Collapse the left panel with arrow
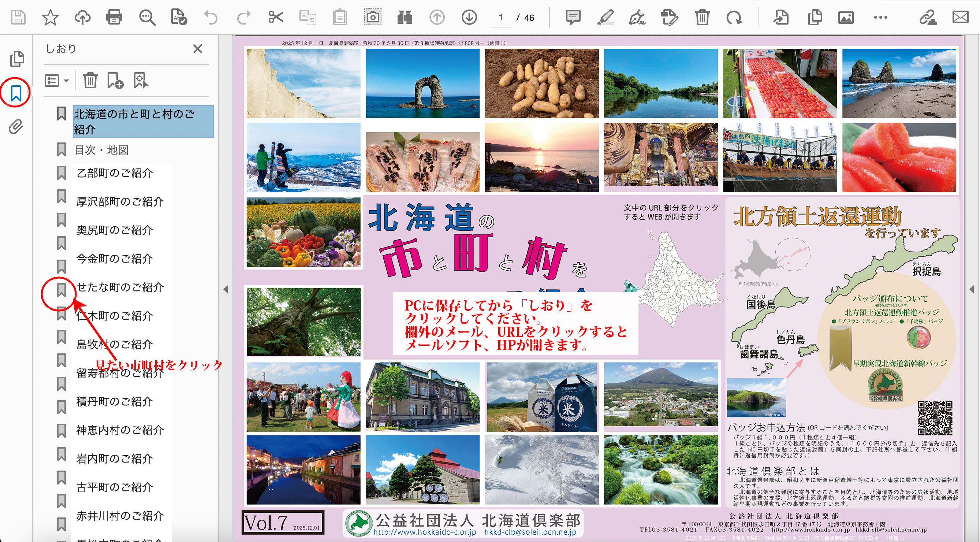This screenshot has height=542, width=980. pyautogui.click(x=226, y=289)
